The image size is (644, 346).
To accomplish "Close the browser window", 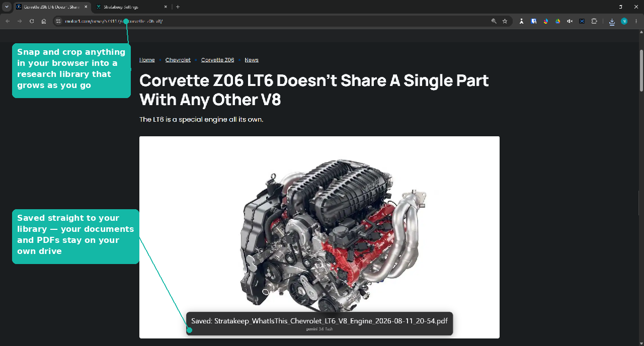I will (636, 7).
